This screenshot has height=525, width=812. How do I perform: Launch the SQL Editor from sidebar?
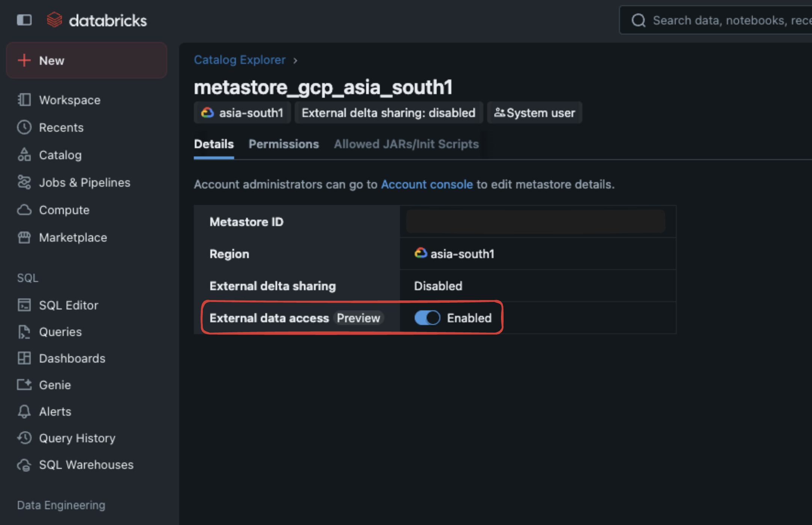[69, 305]
